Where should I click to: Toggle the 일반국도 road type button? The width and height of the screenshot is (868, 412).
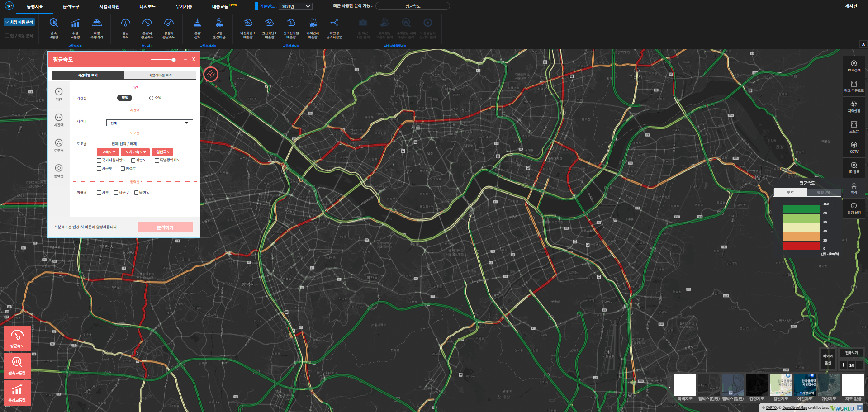162,152
